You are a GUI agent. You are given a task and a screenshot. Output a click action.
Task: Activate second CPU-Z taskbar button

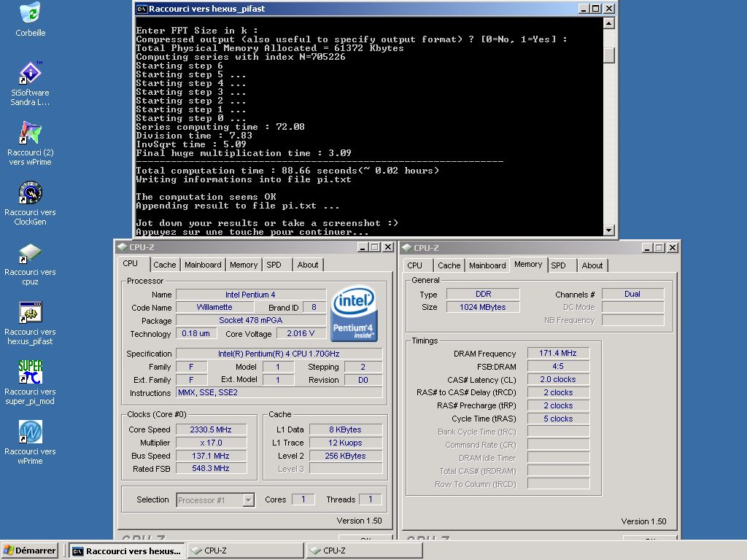365,551
